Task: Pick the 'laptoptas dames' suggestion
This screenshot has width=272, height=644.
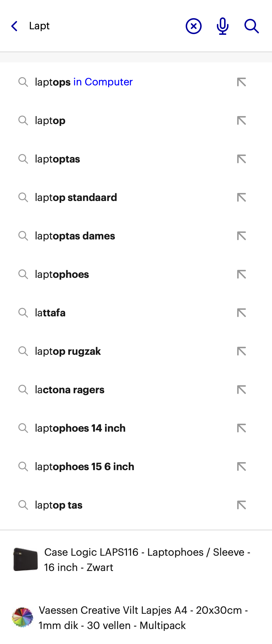Action: (x=75, y=236)
